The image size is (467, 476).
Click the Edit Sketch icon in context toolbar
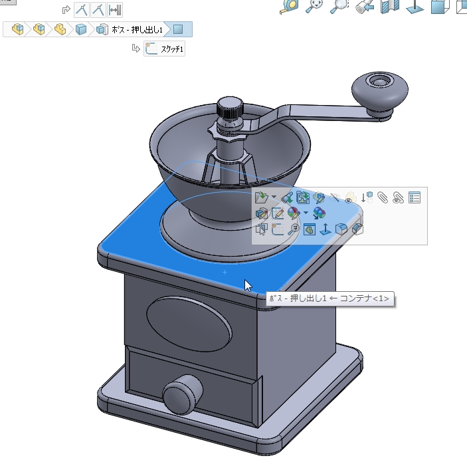(x=278, y=213)
